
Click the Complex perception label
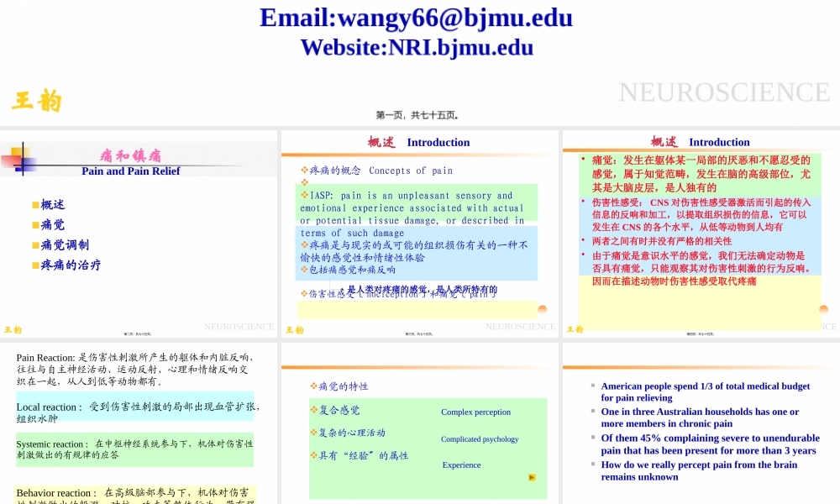click(x=475, y=412)
